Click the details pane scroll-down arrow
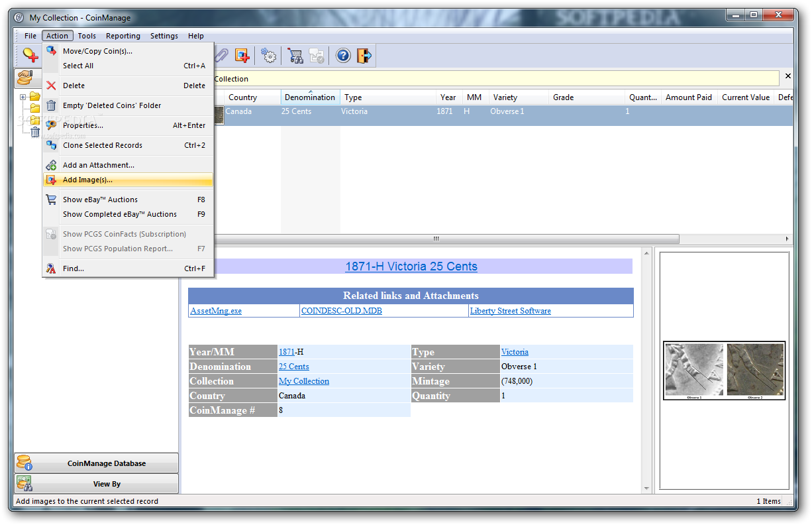This screenshot has width=812, height=525. coord(647,489)
